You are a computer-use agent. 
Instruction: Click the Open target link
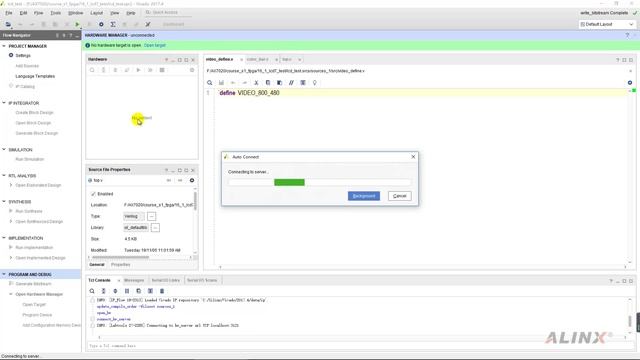tap(155, 45)
